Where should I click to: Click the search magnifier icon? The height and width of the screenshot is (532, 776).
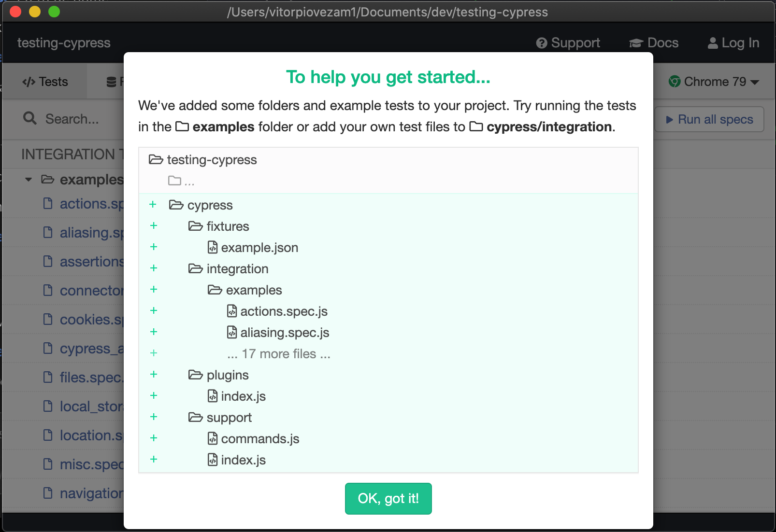coord(30,118)
